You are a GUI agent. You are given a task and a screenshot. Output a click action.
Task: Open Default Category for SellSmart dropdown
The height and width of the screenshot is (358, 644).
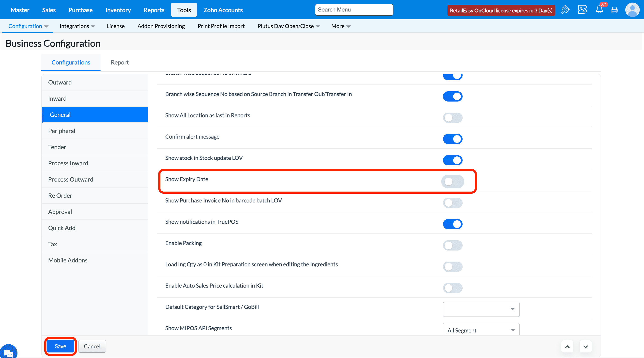pos(481,309)
